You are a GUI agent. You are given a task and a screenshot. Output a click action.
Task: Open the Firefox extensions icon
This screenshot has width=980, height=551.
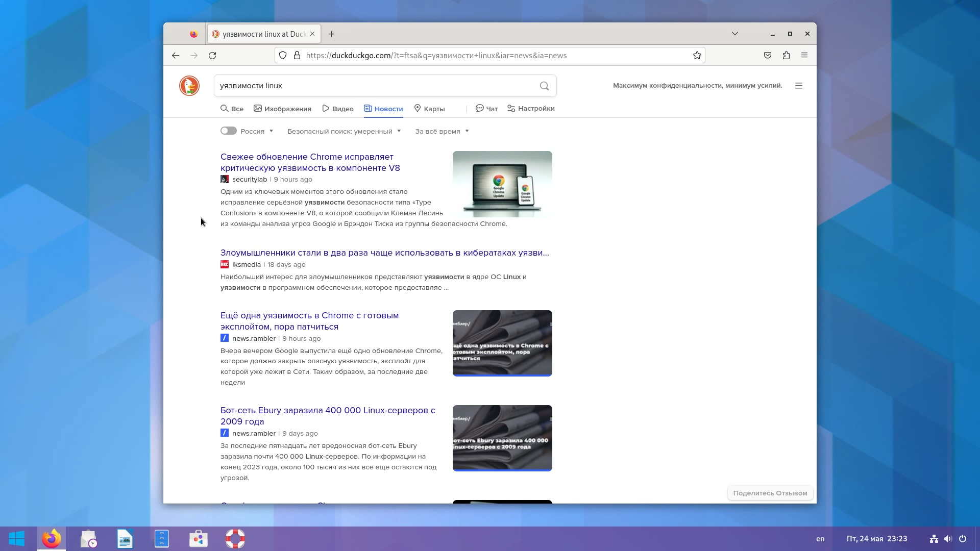786,55
